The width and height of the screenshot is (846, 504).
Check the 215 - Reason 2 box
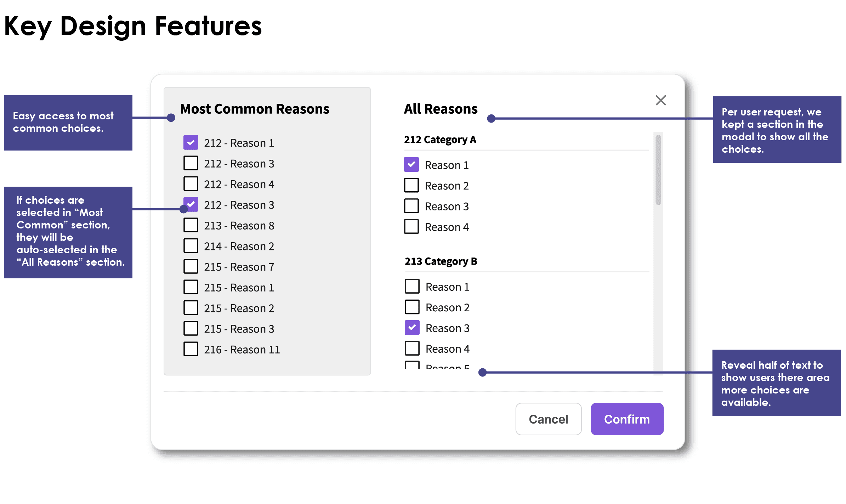point(191,307)
